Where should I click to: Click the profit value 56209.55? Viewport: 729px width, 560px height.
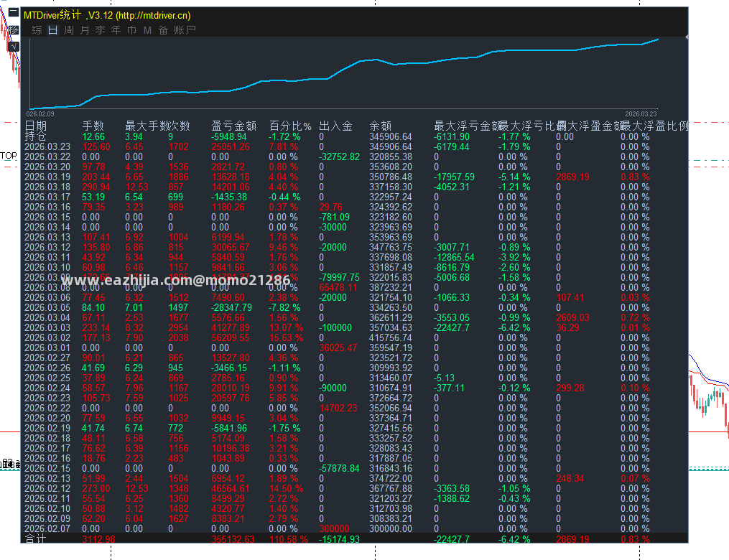(x=230, y=338)
